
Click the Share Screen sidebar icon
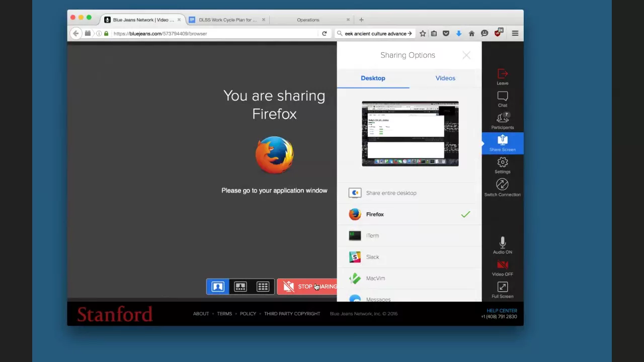click(502, 143)
